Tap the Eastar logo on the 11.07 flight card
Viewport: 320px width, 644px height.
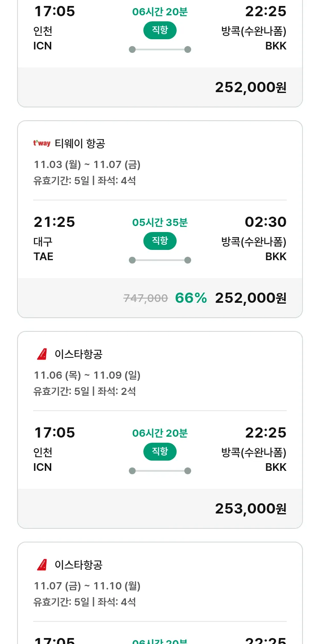[x=42, y=565]
